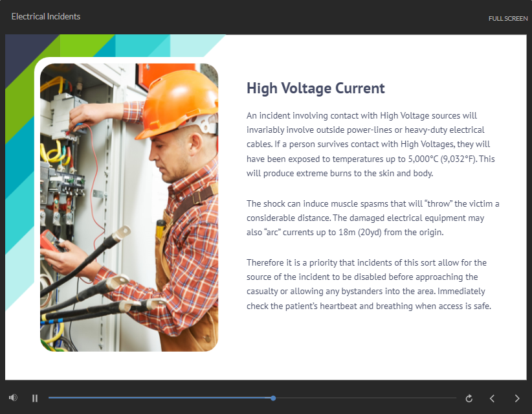Click the playback progress slider handle
Viewport: 532px width, 414px height.
[273, 398]
